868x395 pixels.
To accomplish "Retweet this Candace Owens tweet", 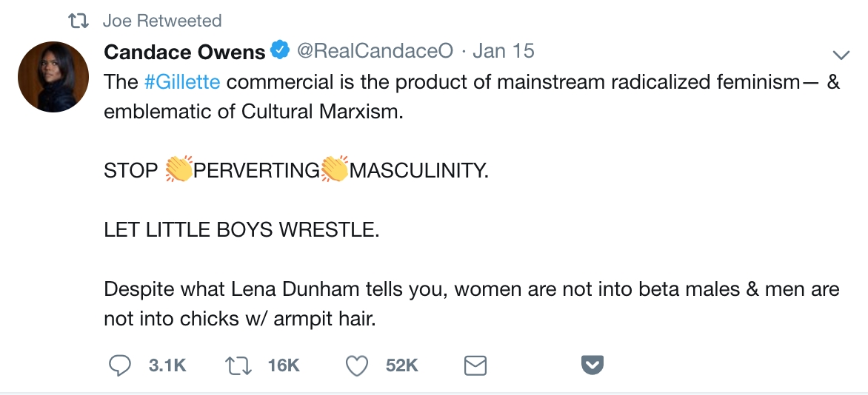I will (238, 365).
